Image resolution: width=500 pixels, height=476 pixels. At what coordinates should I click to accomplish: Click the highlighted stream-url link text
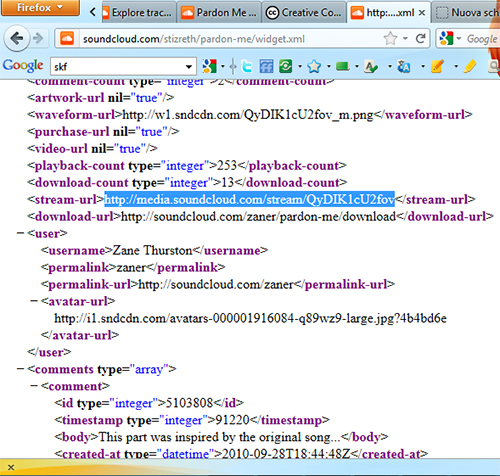[249, 199]
